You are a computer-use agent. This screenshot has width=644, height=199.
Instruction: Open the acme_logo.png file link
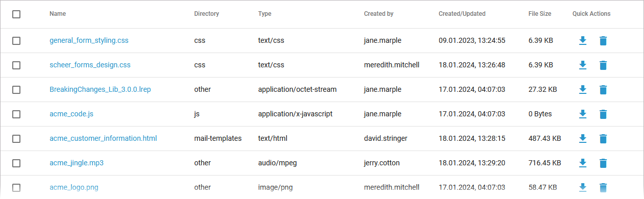74,187
